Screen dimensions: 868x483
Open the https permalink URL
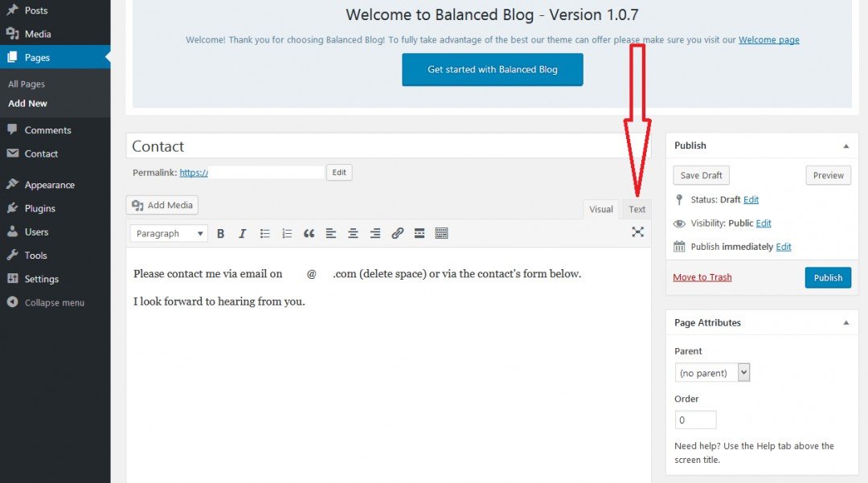coord(194,173)
